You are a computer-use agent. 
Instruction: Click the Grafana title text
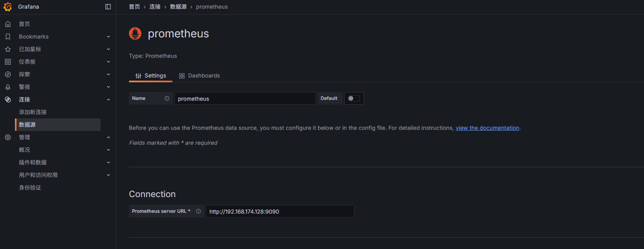pyautogui.click(x=28, y=7)
